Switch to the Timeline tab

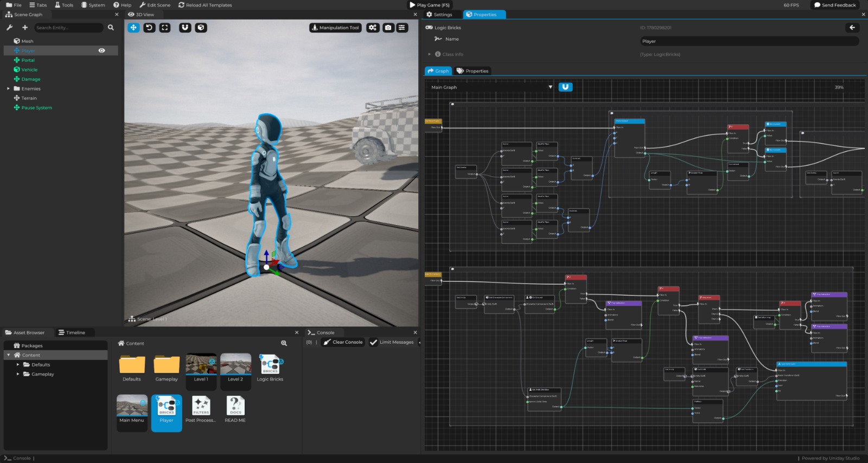click(x=72, y=332)
